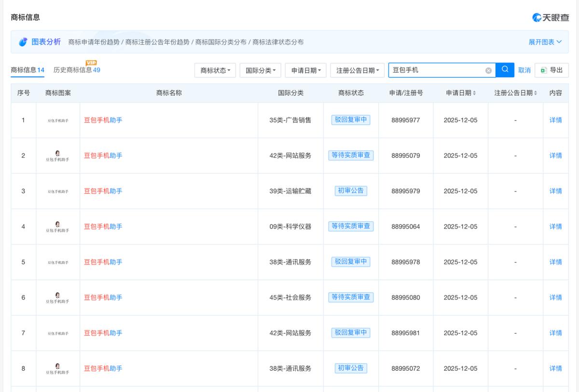Screen dimensions: 579x392
Task: Click the 商标法律状态分布 chart link
Action: pyautogui.click(x=278, y=42)
